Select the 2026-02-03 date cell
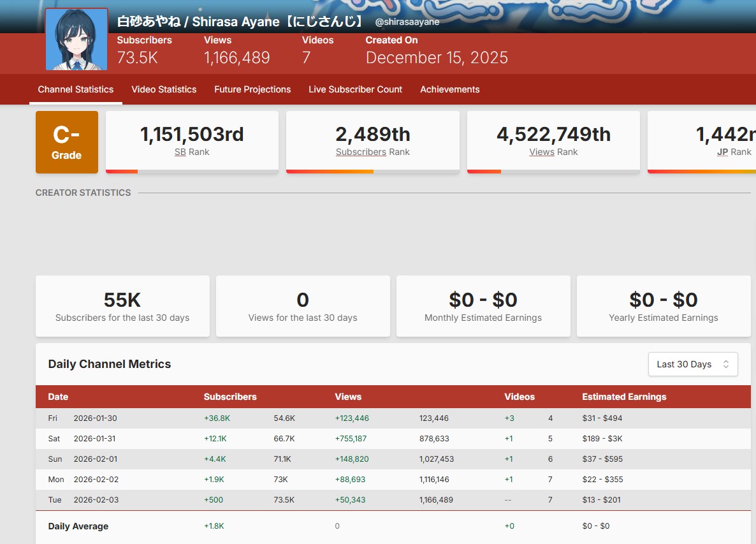Viewport: 756px width, 544px height. point(96,499)
